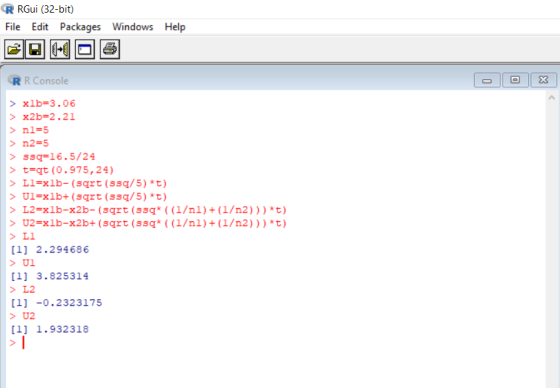Click the R Console title text
560x388 pixels.
pos(46,81)
